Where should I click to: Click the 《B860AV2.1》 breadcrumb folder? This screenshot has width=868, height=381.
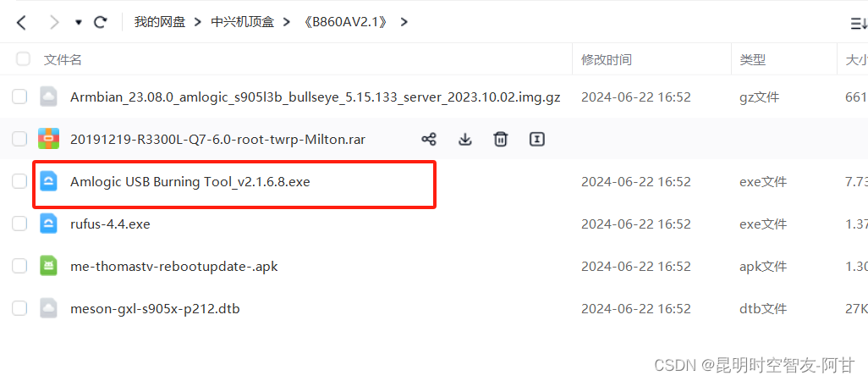point(346,23)
